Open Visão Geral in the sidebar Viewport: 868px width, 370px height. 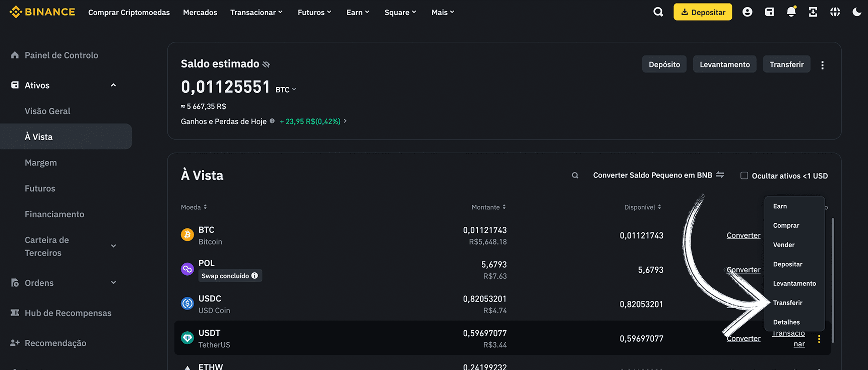(x=47, y=111)
